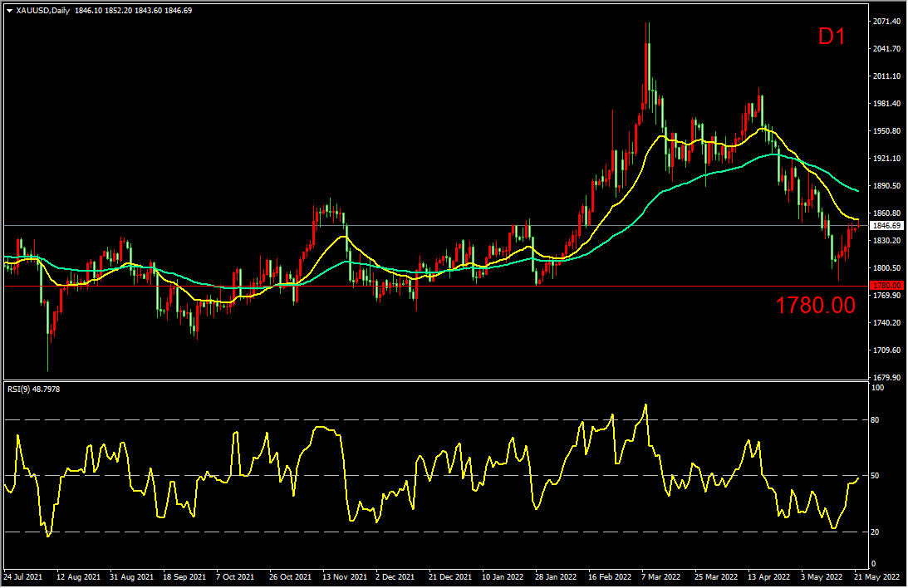Click the current price tag 1846.69
Screen dimensions: 908x588
pos(886,226)
